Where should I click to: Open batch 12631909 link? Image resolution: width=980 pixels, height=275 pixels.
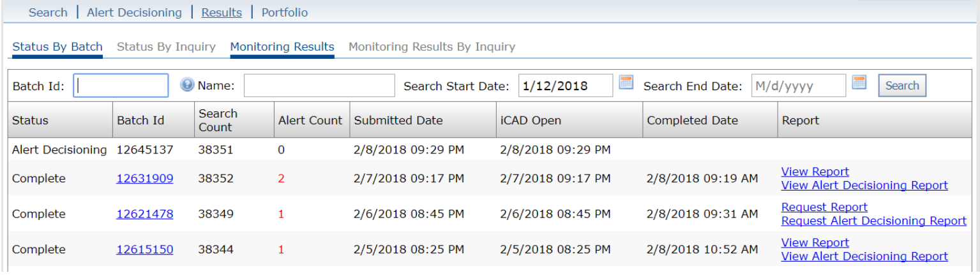click(144, 178)
